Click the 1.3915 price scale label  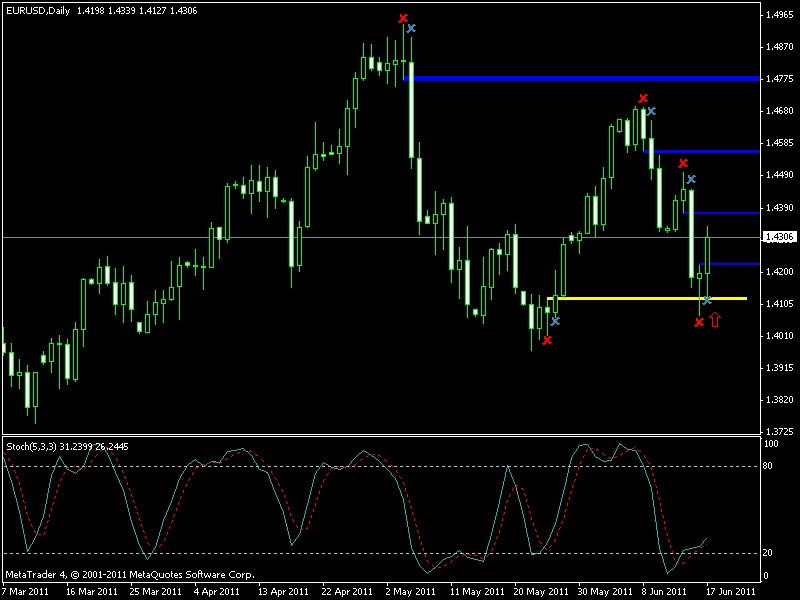point(780,368)
